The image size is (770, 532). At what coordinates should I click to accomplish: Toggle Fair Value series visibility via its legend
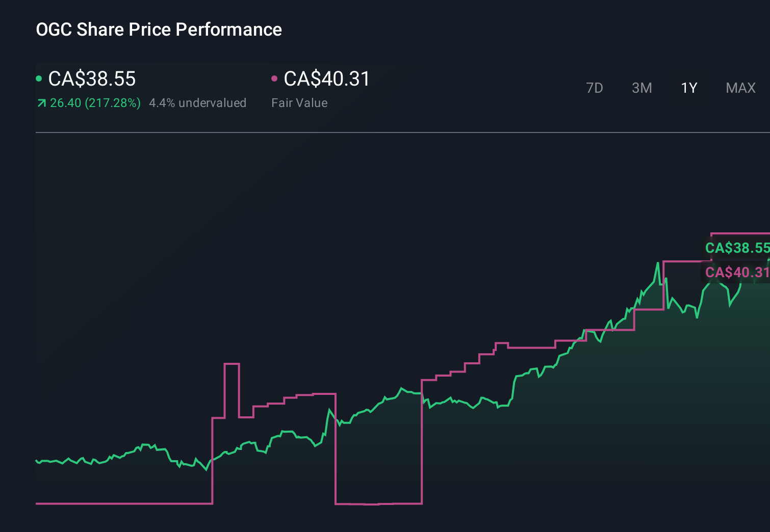pyautogui.click(x=326, y=79)
